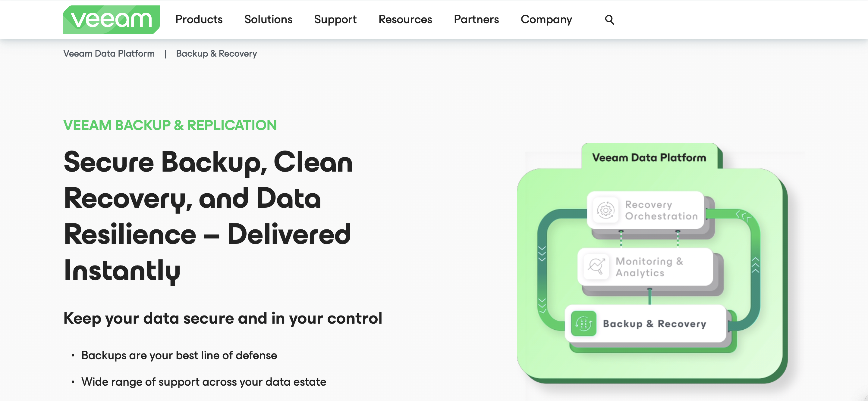Expand the Solutions navigation menu
868x401 pixels.
268,19
